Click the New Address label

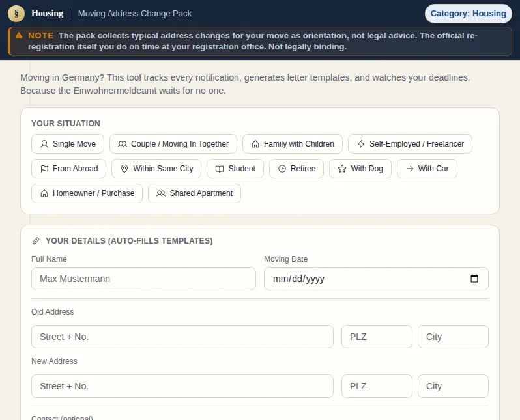[x=54, y=361]
